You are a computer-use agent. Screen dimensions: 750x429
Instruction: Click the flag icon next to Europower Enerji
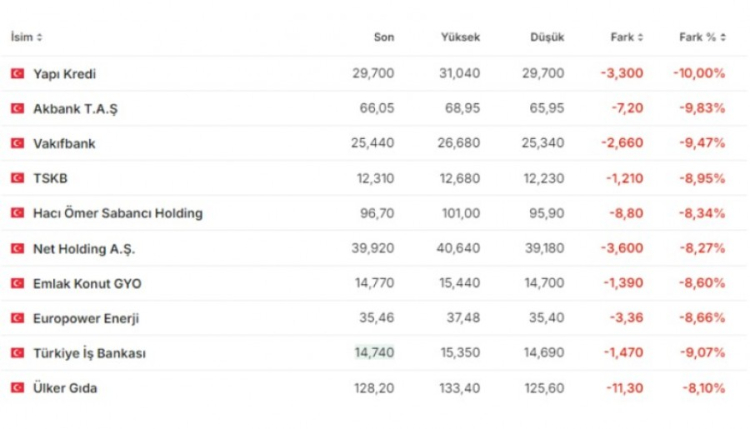[x=17, y=318]
